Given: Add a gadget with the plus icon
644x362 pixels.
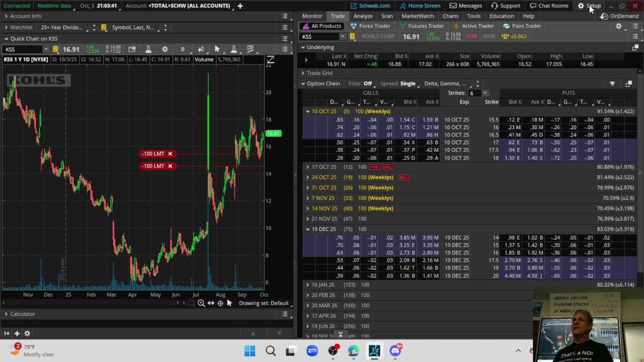Looking at the screenshot, I should (x=17, y=333).
